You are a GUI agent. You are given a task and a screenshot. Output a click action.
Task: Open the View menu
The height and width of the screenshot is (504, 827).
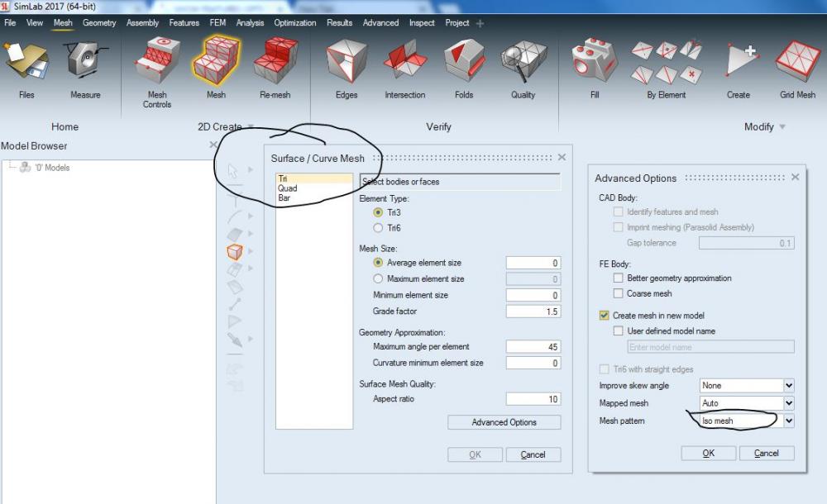point(35,22)
